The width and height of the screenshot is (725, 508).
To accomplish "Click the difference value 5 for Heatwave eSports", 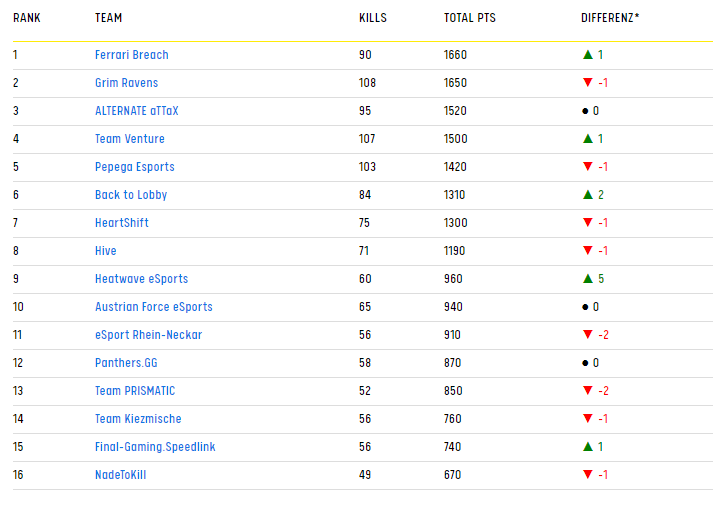I will click(x=601, y=279).
